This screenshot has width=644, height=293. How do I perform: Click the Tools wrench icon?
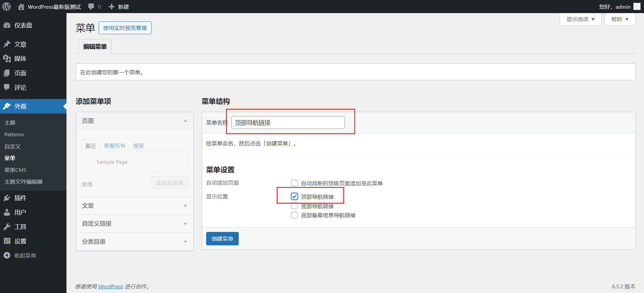(7, 227)
